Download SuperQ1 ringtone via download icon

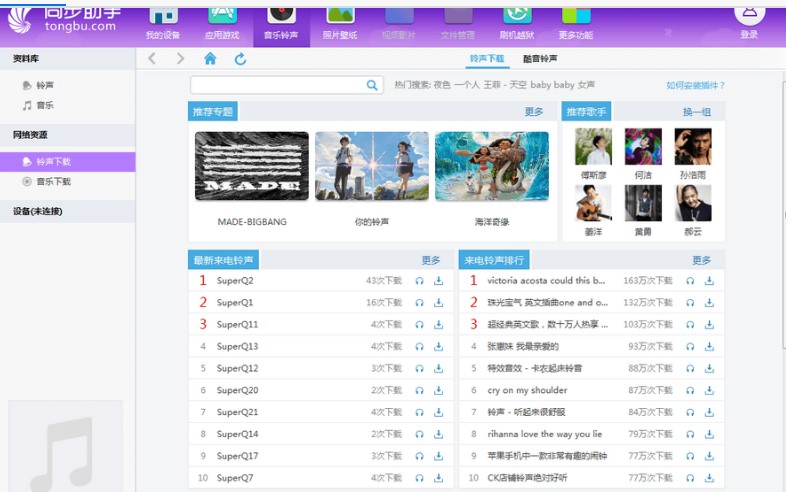pyautogui.click(x=438, y=302)
